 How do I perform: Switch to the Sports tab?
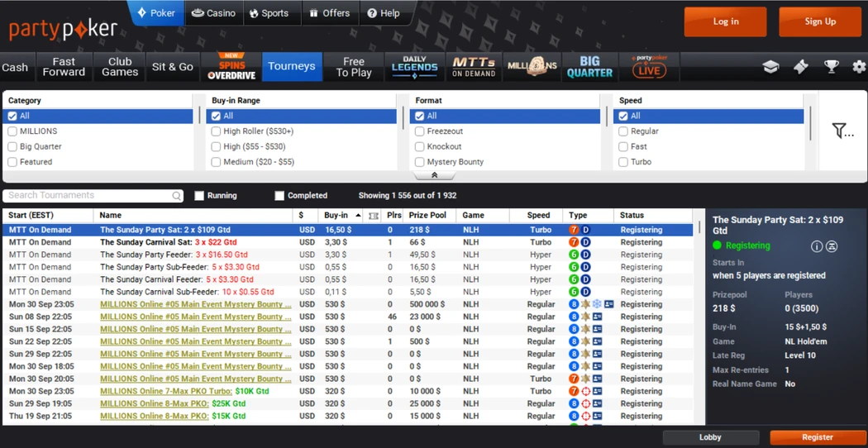click(269, 13)
